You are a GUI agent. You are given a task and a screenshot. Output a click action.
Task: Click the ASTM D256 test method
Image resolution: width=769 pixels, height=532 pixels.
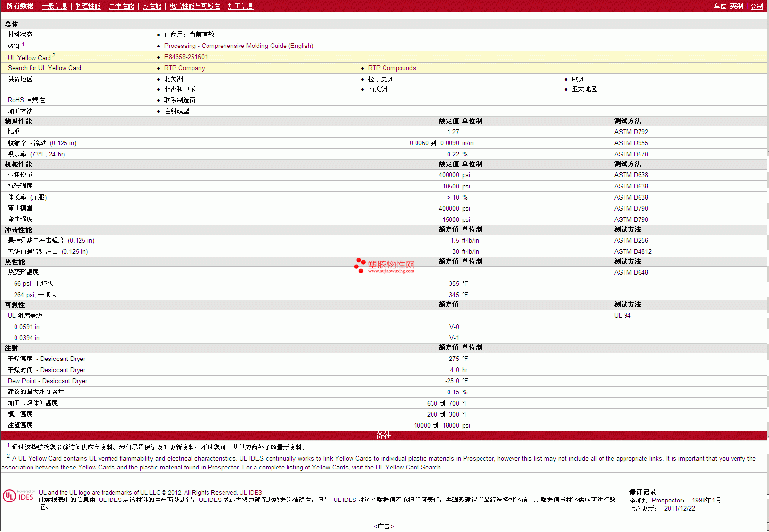pos(631,240)
